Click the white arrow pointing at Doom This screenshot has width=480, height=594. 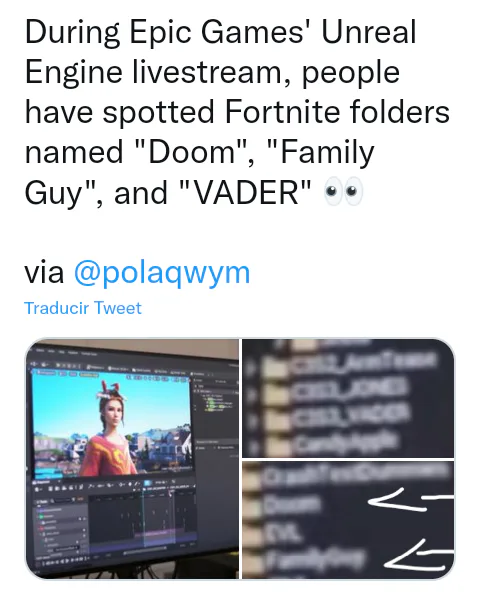(x=411, y=500)
